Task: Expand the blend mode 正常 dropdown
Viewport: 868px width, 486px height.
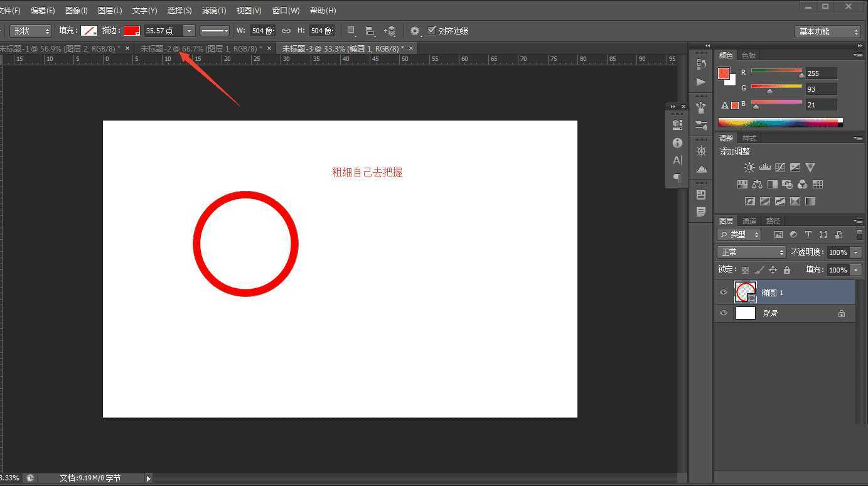Action: click(x=751, y=252)
